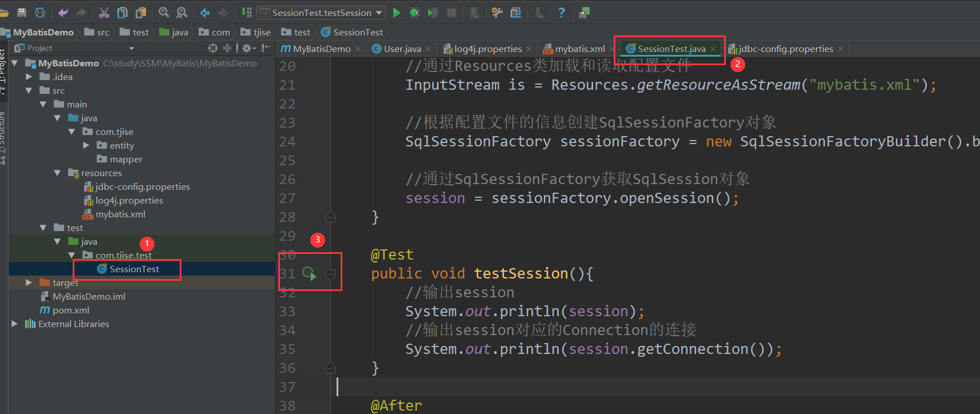Click the Copy icon in toolbar
This screenshot has height=414, width=980.
click(122, 12)
